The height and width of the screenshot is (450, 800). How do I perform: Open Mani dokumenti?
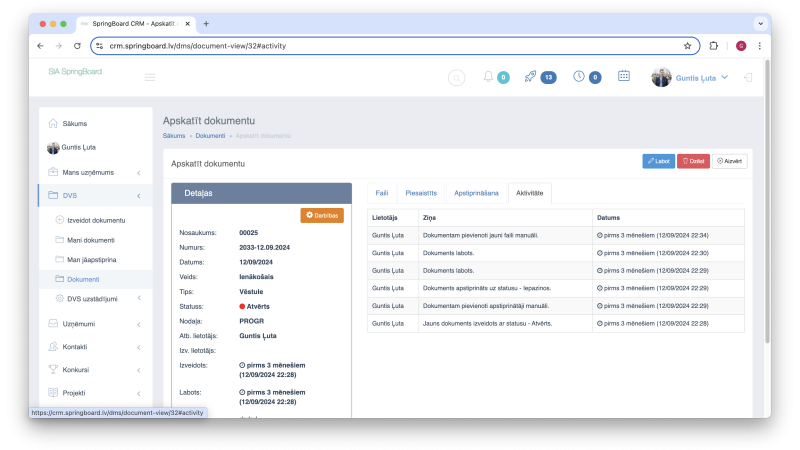point(91,240)
